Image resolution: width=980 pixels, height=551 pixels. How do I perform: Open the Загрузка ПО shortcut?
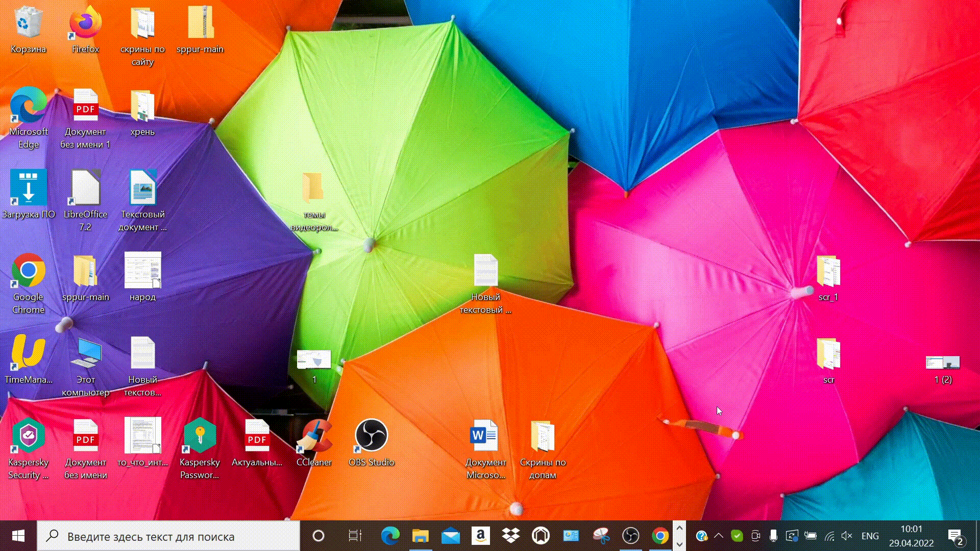29,195
